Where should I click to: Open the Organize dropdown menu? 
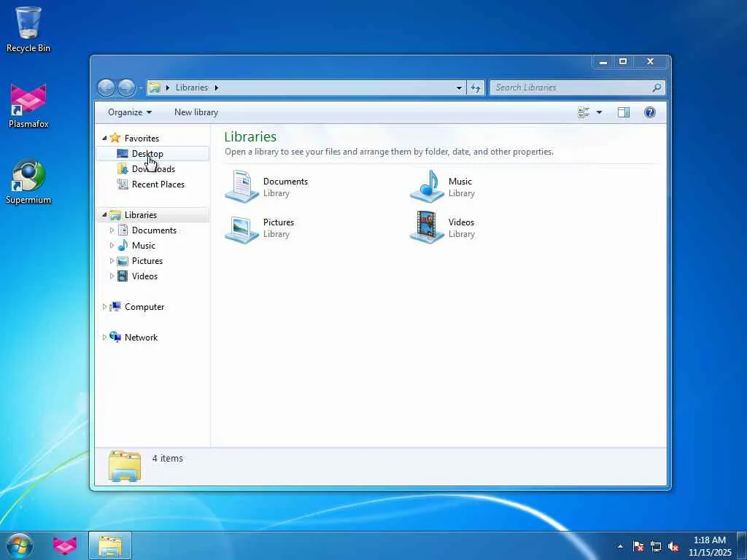[130, 112]
